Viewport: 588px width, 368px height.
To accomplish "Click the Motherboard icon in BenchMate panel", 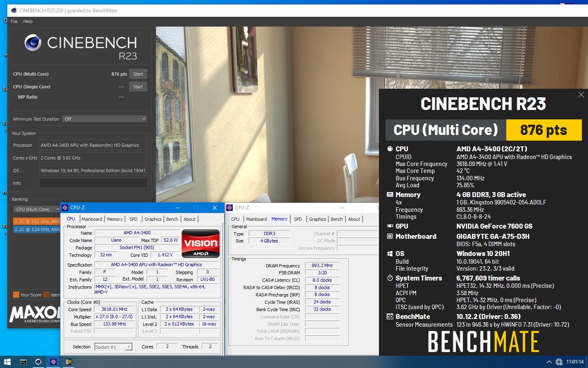I will point(390,236).
